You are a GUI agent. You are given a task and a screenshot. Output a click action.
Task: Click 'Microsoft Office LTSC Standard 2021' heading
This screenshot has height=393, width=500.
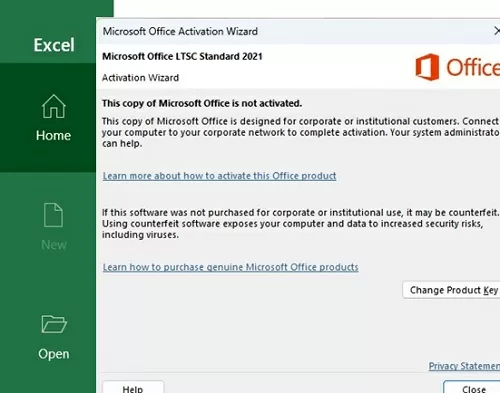point(182,56)
